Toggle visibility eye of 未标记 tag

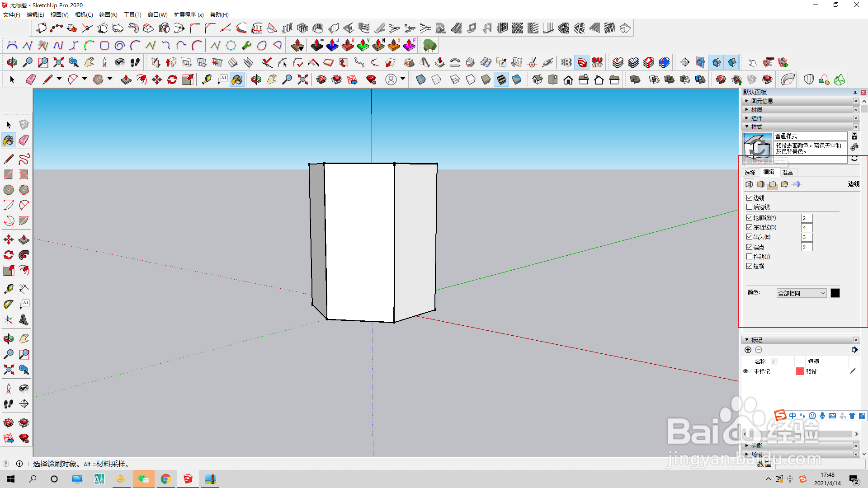[x=745, y=371]
